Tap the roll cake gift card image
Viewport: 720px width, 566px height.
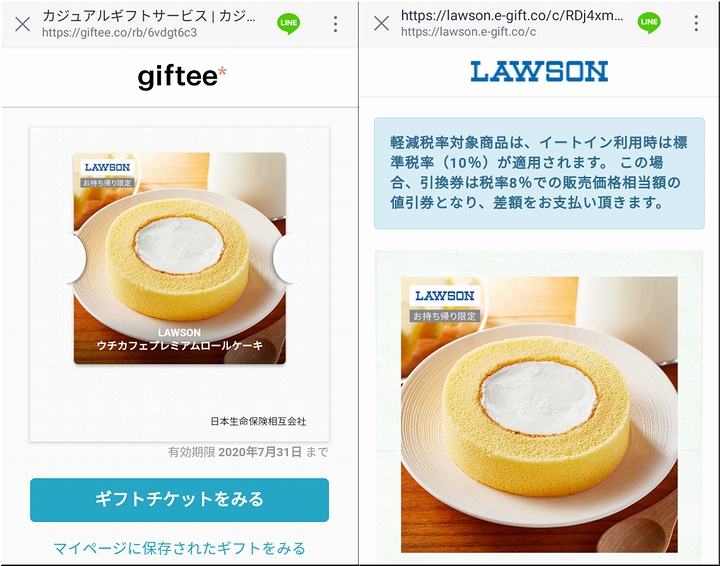click(x=180, y=258)
